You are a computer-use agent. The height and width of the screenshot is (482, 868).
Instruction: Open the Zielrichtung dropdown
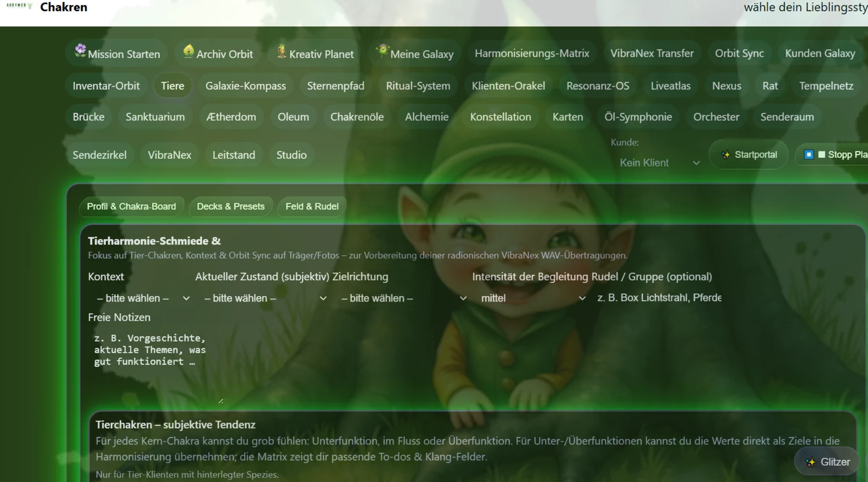tap(403, 298)
